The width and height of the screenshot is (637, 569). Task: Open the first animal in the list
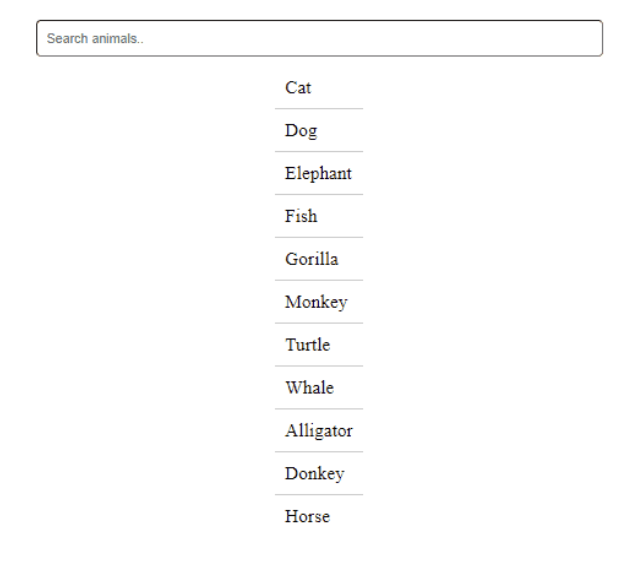[x=298, y=88]
